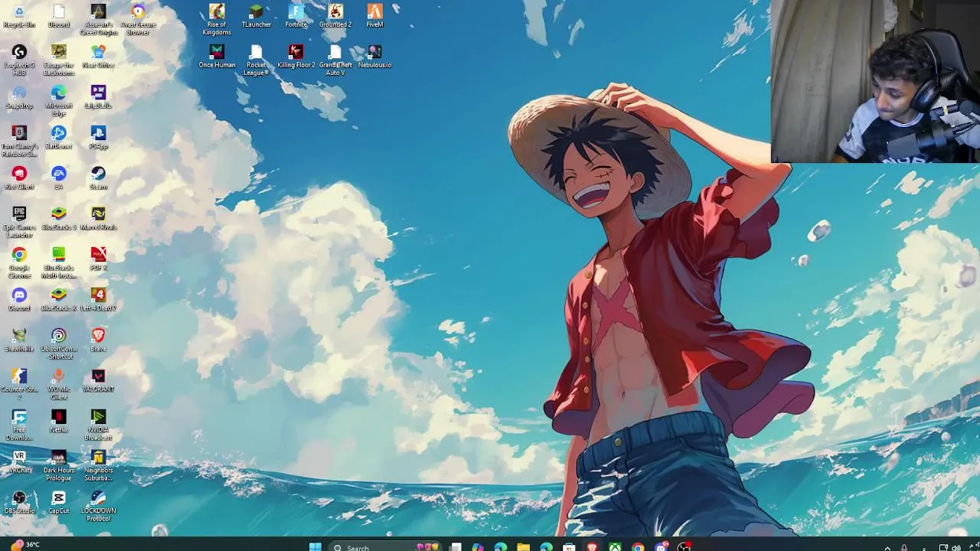Open the Windows Start button
Viewport: 980px width, 551px height.
(x=315, y=546)
